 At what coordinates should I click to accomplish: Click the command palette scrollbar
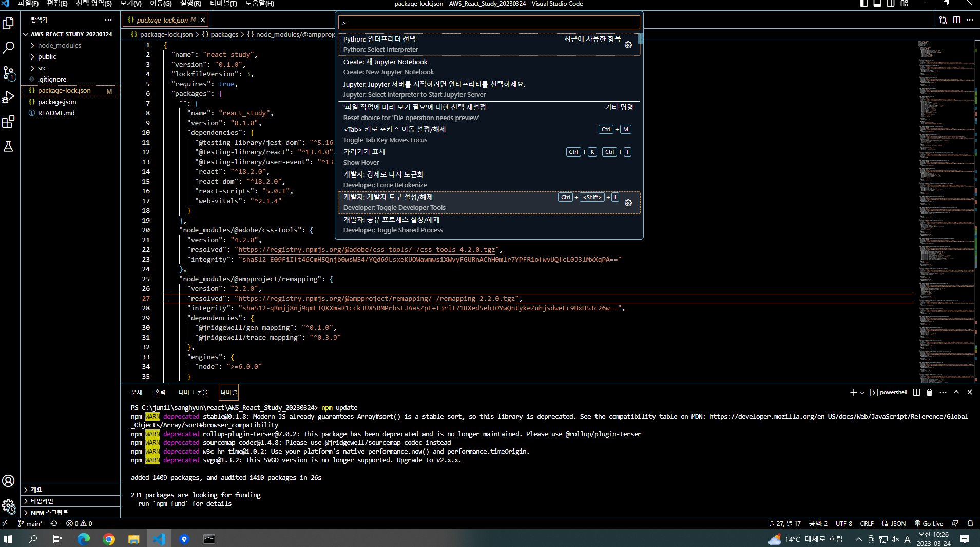click(641, 39)
